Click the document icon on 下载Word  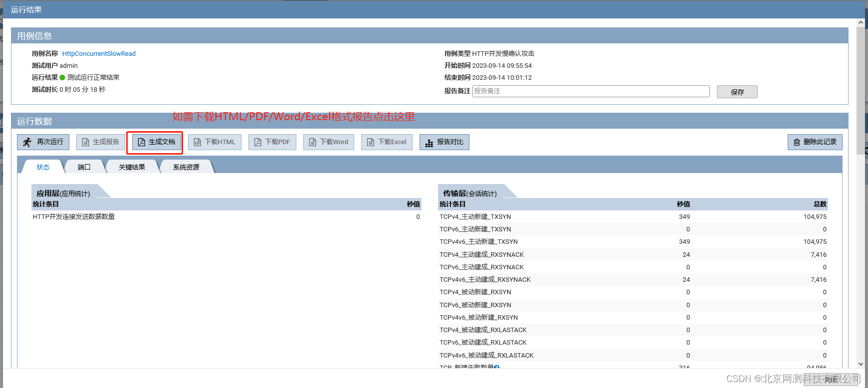pyautogui.click(x=313, y=142)
